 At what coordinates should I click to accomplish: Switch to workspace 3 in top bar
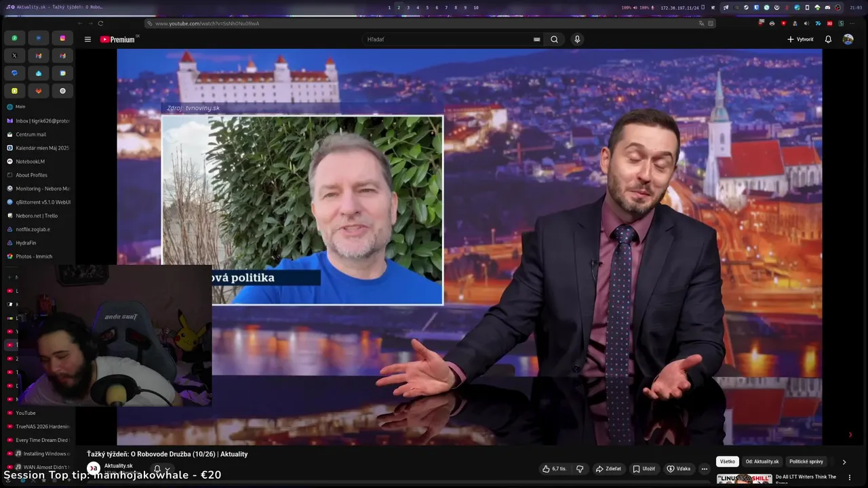[x=408, y=7]
